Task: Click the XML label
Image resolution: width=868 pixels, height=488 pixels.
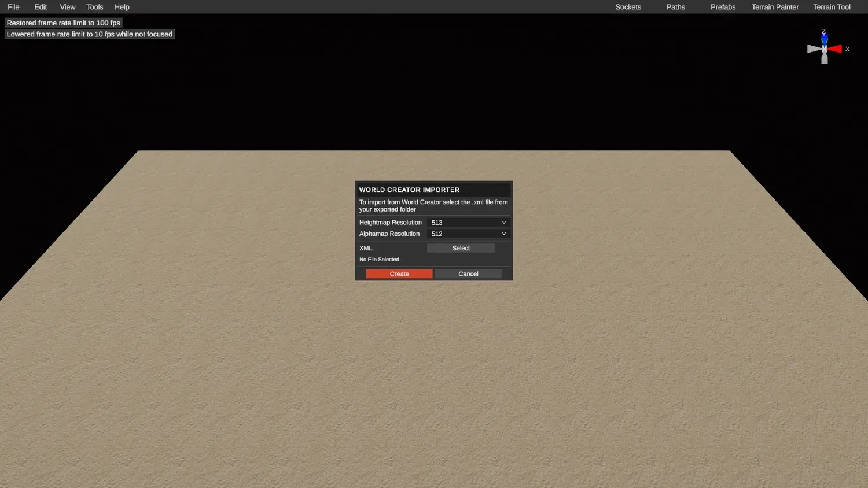Action: pos(366,248)
